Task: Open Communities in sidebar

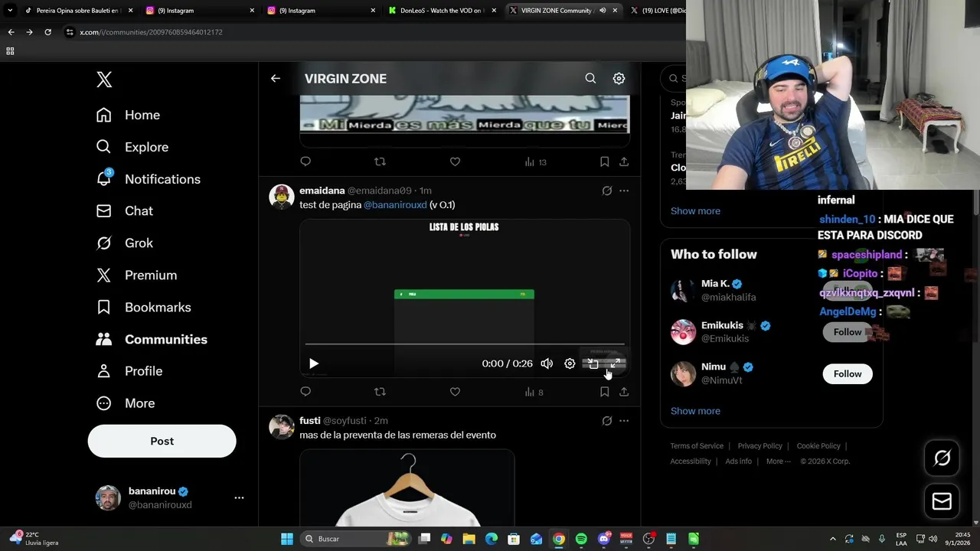Action: (x=152, y=339)
